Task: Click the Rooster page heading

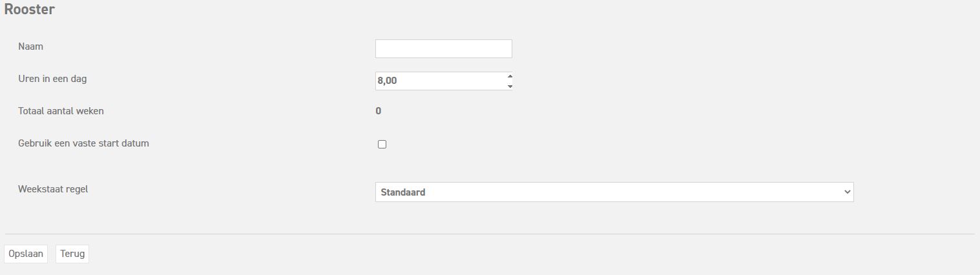Action: (29, 10)
